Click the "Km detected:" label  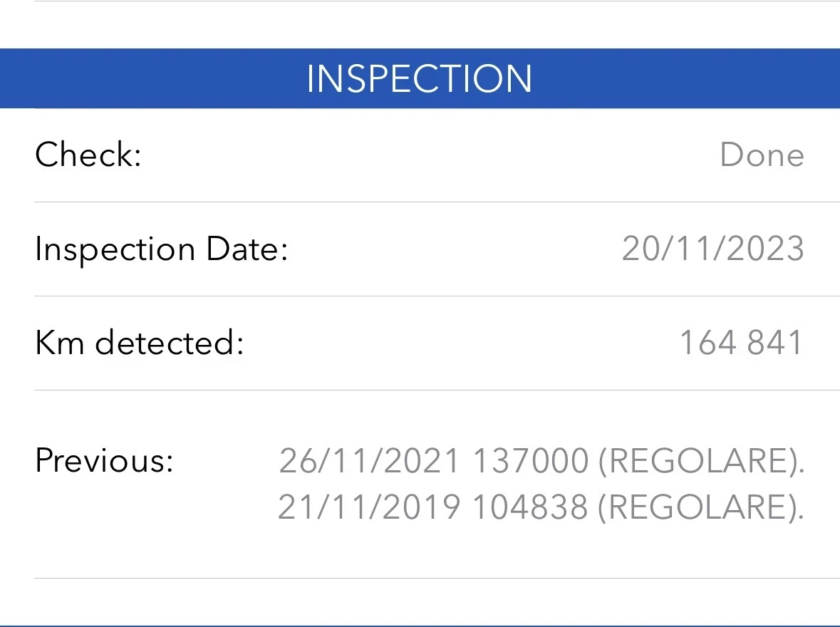140,343
